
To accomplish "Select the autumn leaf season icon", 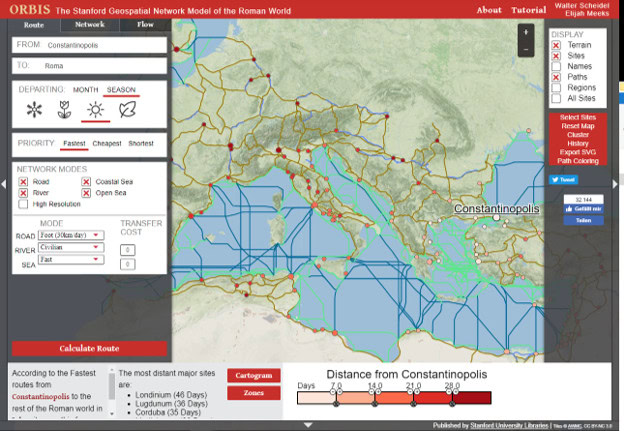I will click(x=127, y=109).
